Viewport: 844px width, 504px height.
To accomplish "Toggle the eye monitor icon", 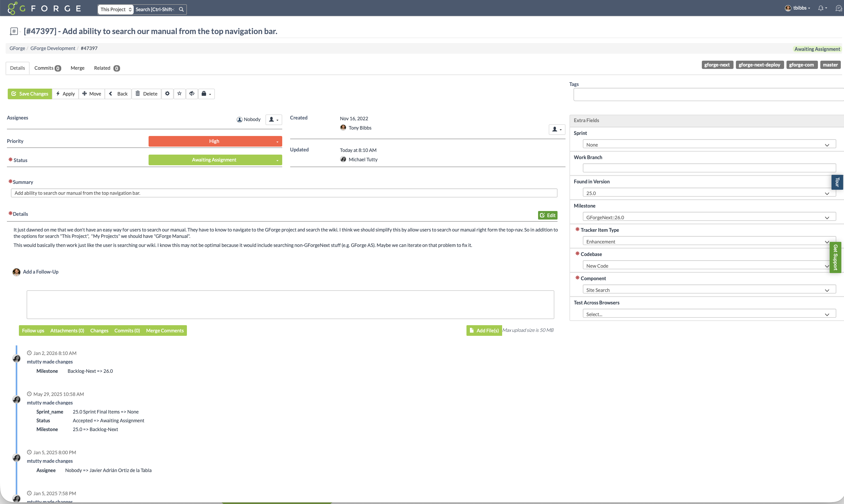I will coord(192,94).
